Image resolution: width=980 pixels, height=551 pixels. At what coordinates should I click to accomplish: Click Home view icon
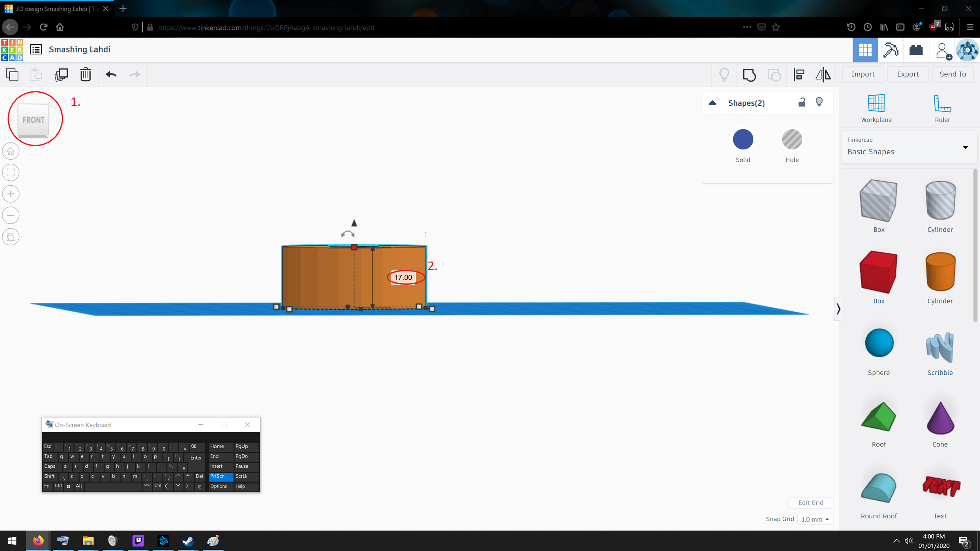tap(11, 151)
